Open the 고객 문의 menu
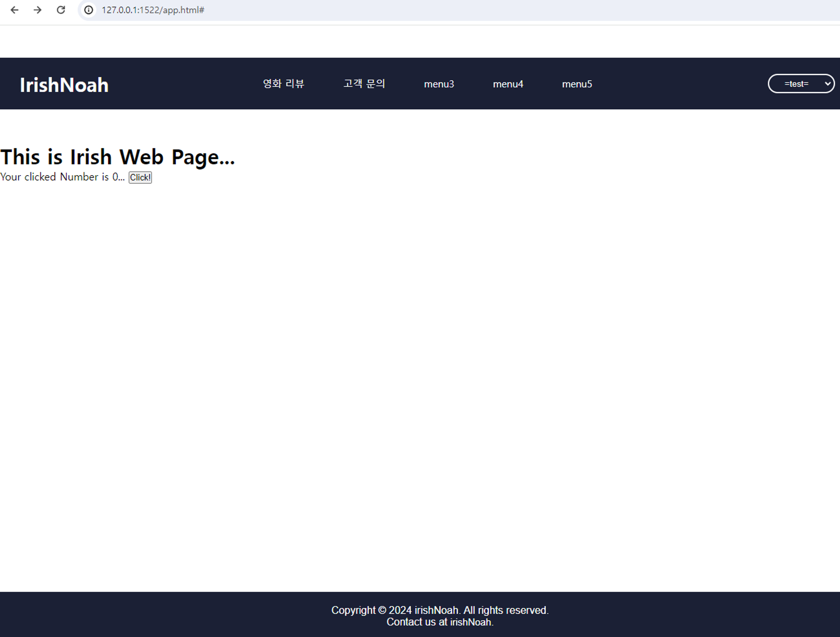 coord(364,84)
